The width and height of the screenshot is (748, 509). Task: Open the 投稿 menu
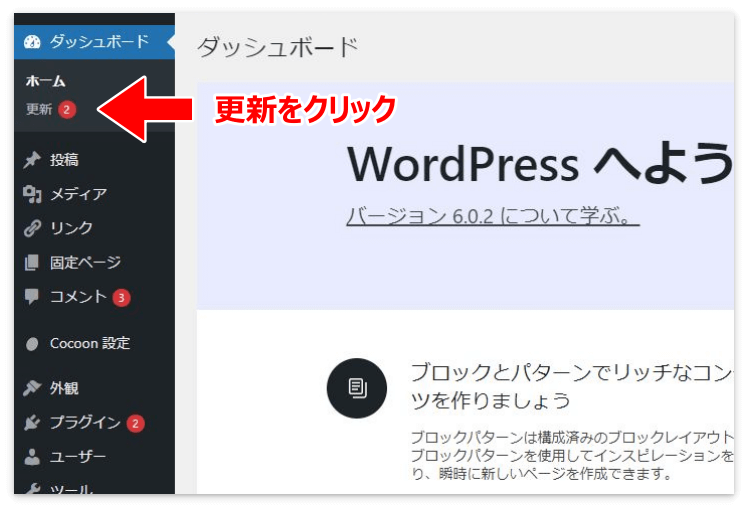coord(94,160)
